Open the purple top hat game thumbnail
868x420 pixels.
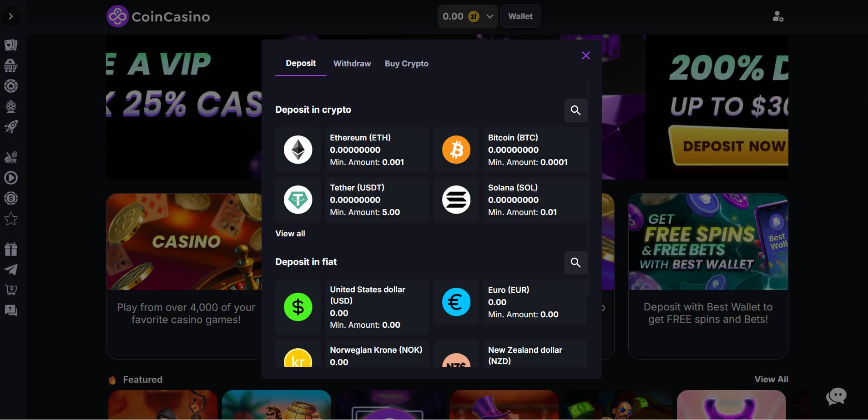pyautogui.click(x=504, y=405)
